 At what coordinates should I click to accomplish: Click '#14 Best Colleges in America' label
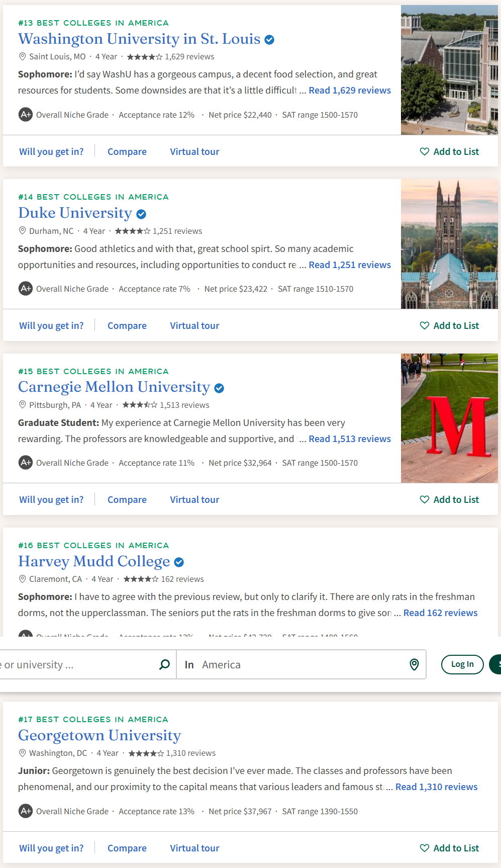click(x=93, y=197)
